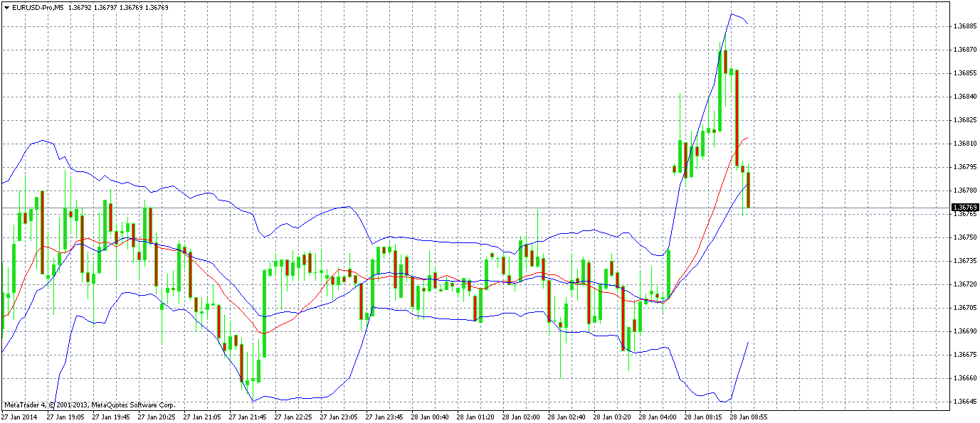Click the EURUSD-Pro,M5 chart title

37,7
